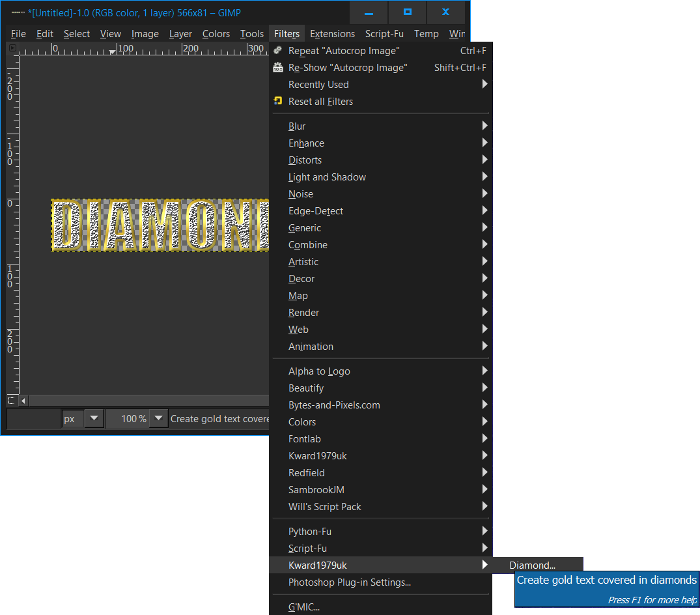Image resolution: width=700 pixels, height=615 pixels.
Task: Open the px unit dropdown arrow
Action: [94, 418]
